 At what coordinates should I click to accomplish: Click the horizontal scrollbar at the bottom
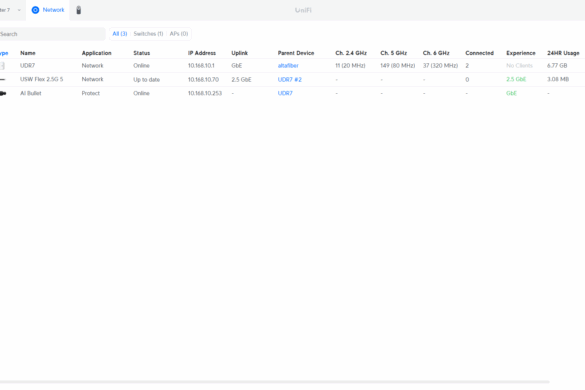274,382
